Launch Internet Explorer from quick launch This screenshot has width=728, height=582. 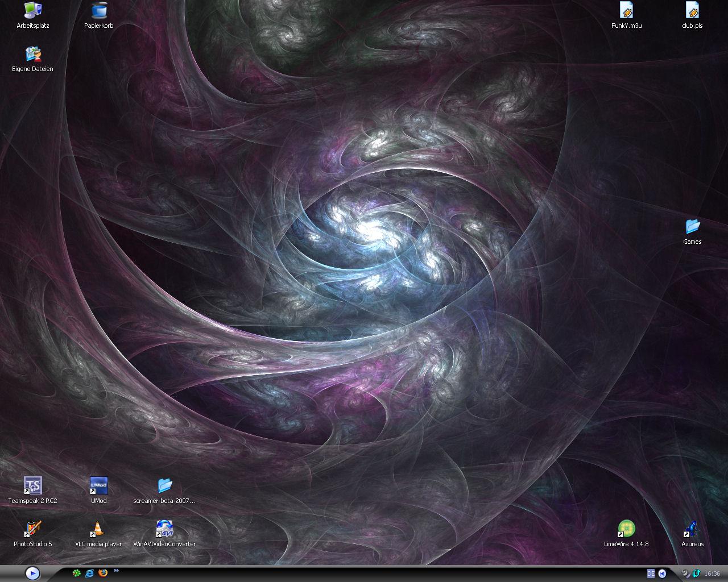pos(90,573)
